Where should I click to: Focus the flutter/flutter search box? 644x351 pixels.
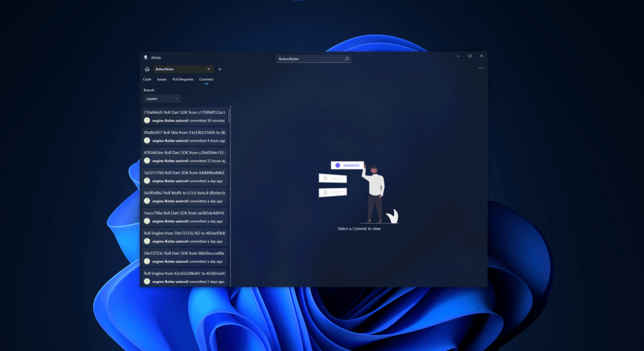(310, 58)
